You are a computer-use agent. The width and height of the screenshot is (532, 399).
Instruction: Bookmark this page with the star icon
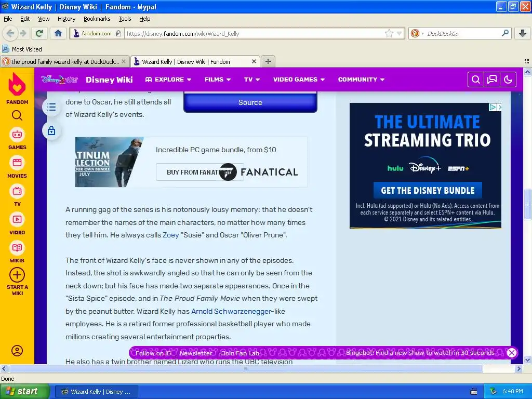click(389, 33)
